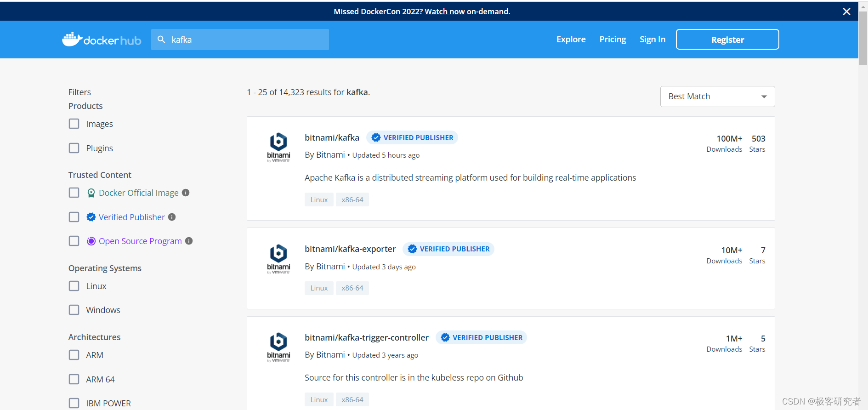
Task: Click the Docker Official Image filter label
Action: click(x=139, y=193)
